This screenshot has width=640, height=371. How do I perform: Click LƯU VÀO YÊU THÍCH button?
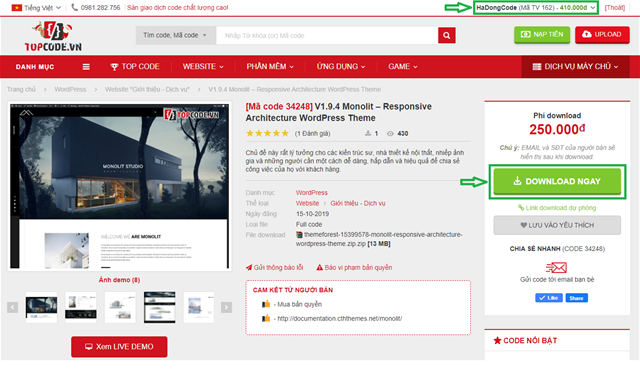(x=557, y=225)
